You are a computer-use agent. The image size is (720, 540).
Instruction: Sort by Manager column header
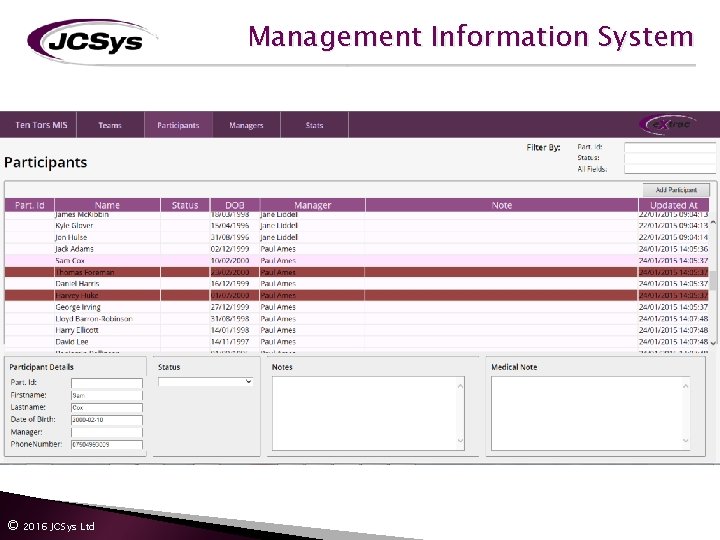point(312,205)
